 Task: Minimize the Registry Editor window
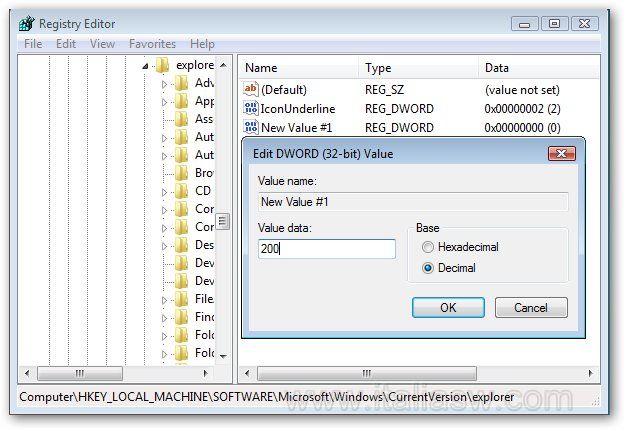point(525,24)
